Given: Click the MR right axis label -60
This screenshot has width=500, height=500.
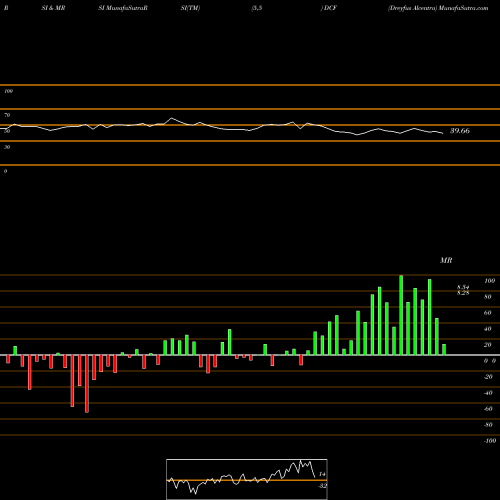Looking at the screenshot, I should point(488,409).
